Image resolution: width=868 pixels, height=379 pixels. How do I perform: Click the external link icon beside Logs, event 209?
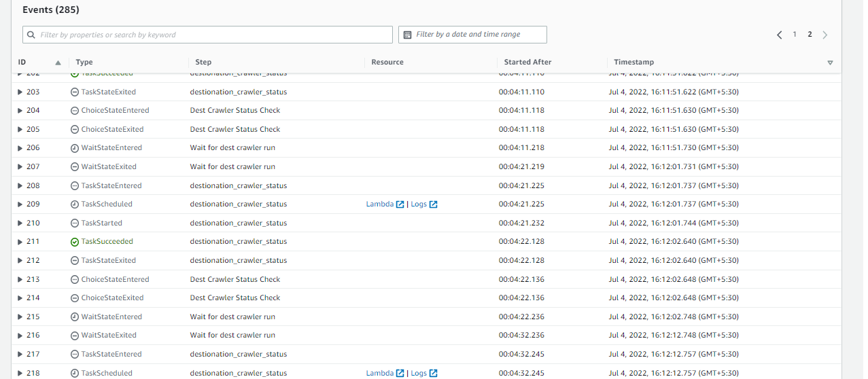(x=434, y=204)
